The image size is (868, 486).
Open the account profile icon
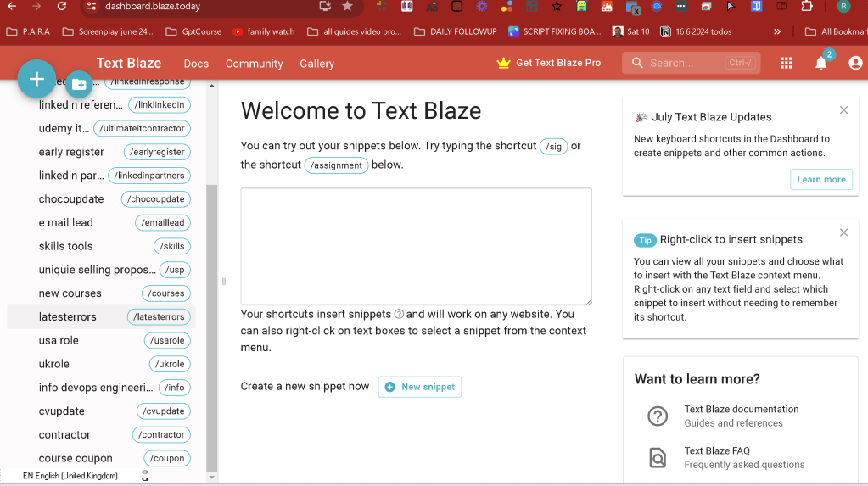pos(855,63)
